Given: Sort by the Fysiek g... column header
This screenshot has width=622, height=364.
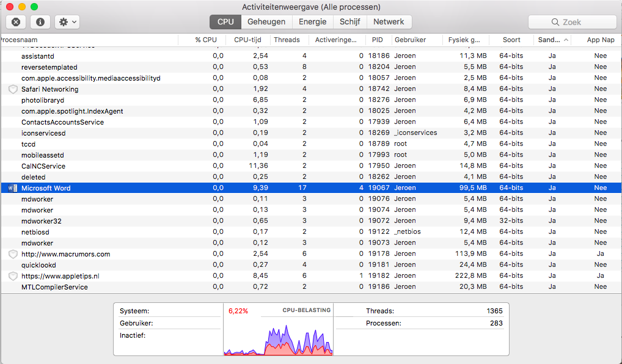Looking at the screenshot, I should [x=464, y=40].
